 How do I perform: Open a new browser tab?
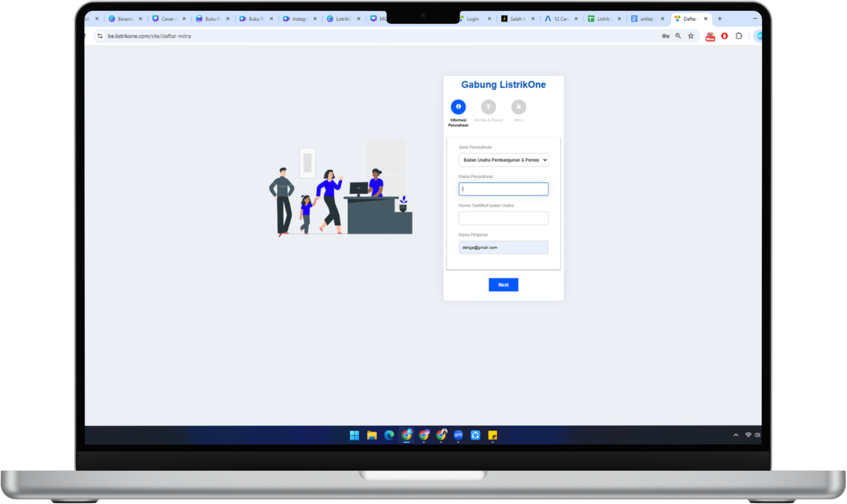720,19
